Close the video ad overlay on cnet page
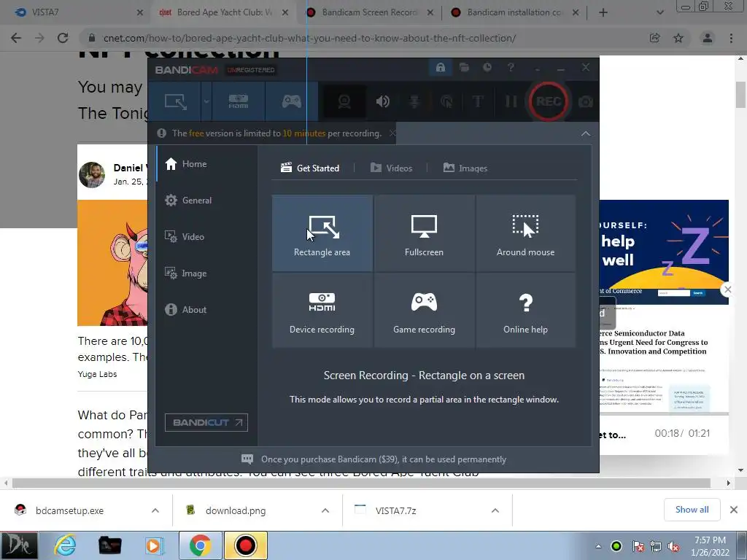Screen dimensions: 747x560 pyautogui.click(x=727, y=289)
